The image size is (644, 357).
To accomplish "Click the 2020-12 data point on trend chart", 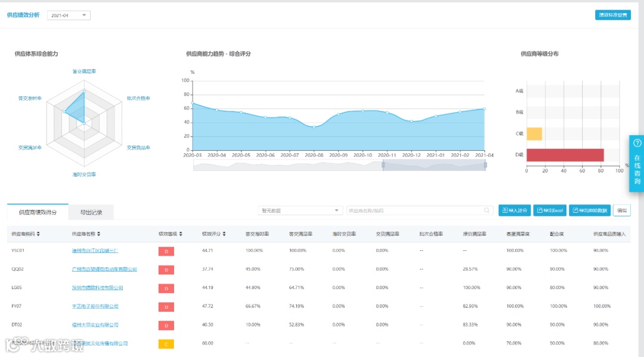I will pos(411,122).
